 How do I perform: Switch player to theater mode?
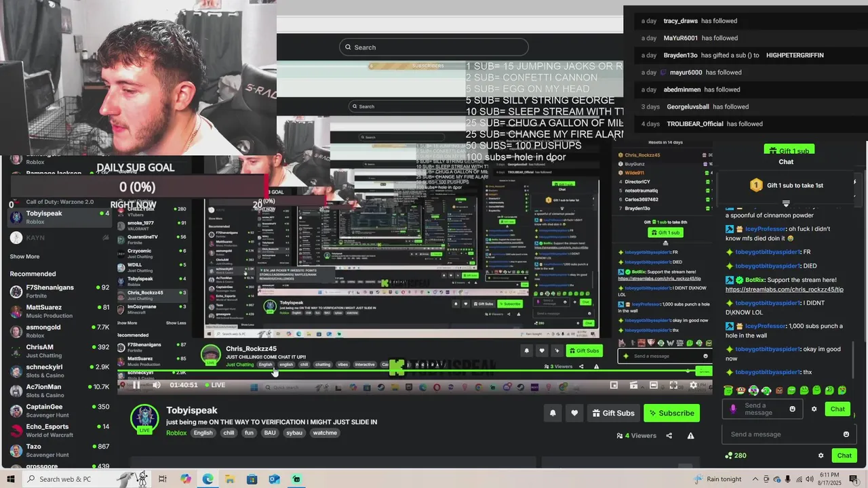tap(654, 385)
